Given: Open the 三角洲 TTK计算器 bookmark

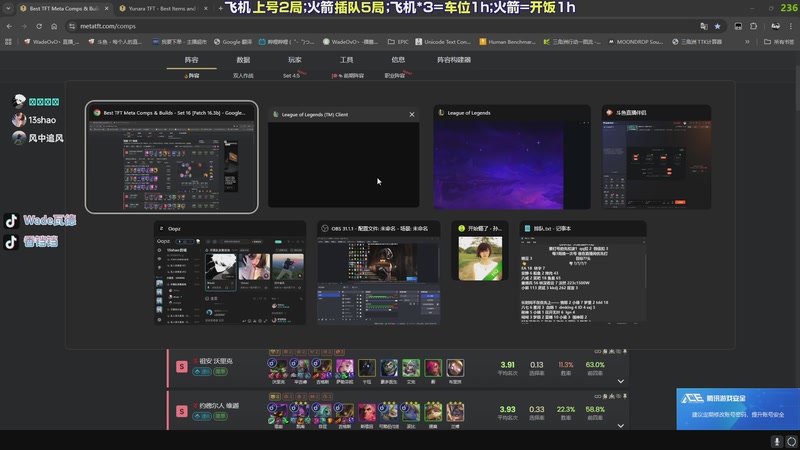Looking at the screenshot, I should click(697, 42).
